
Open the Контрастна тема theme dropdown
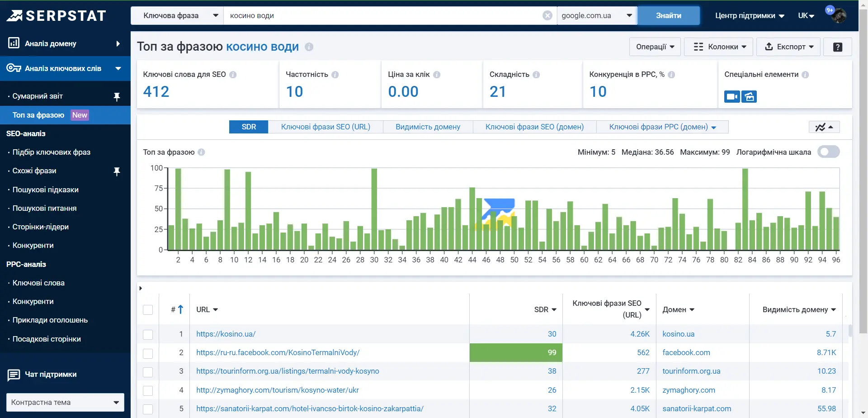point(65,402)
